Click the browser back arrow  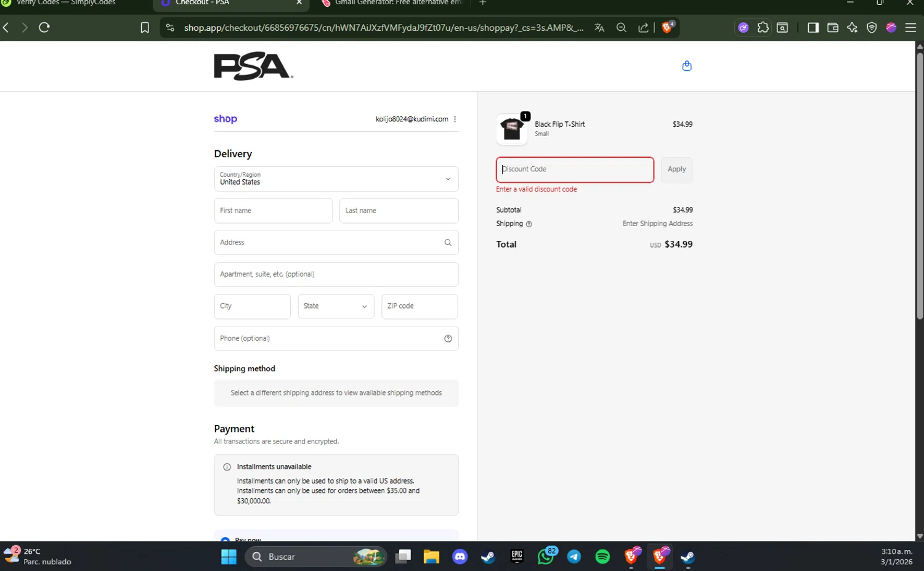6,27
